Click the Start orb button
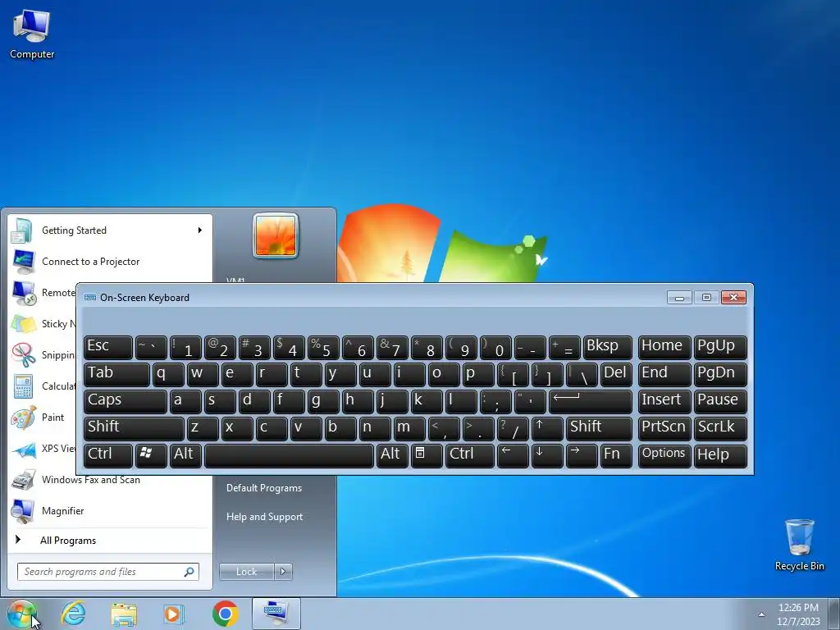The height and width of the screenshot is (630, 840). point(21,614)
